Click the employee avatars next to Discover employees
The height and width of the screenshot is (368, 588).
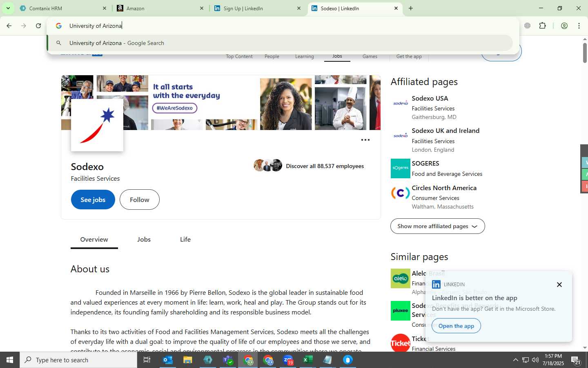tap(268, 165)
